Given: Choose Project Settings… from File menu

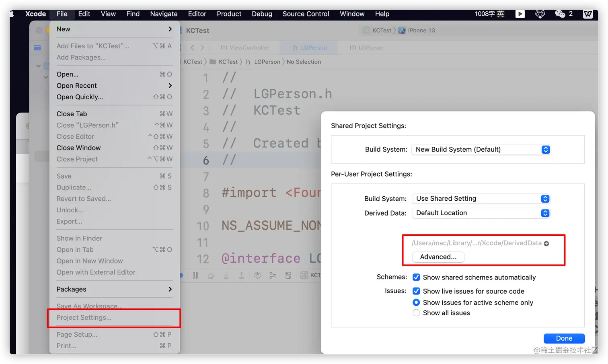Looking at the screenshot, I should tap(114, 318).
